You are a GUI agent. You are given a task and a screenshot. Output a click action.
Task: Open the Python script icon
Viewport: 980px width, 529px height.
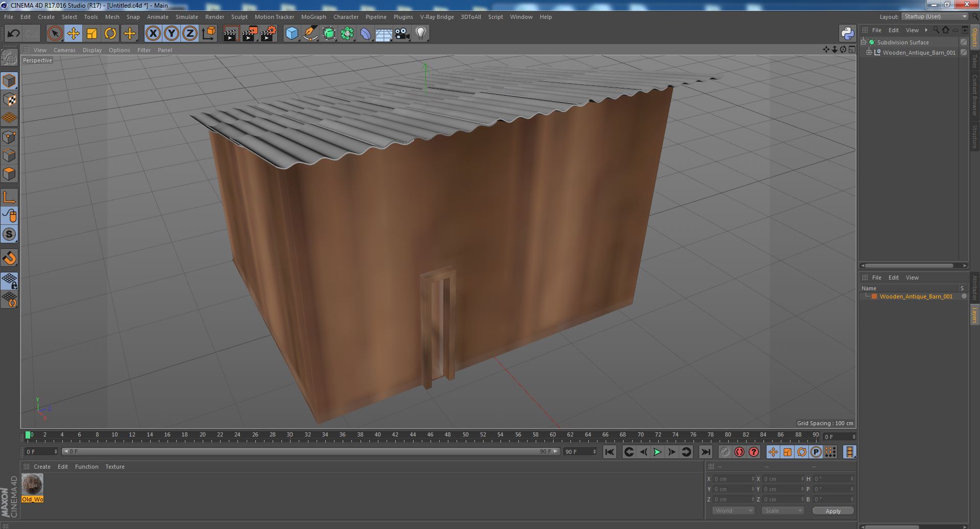coord(847,34)
